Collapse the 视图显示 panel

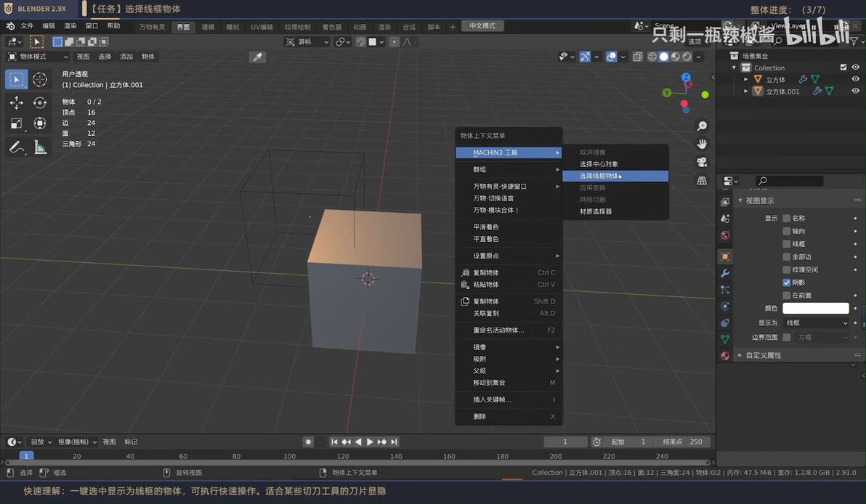pos(740,201)
